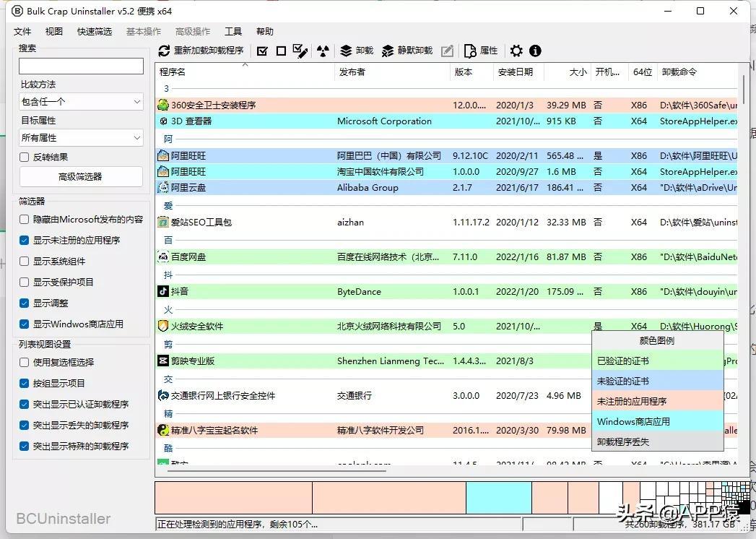Uncheck 显示未注册的应用程序
Viewport: 756px width, 539px height.
click(x=24, y=240)
